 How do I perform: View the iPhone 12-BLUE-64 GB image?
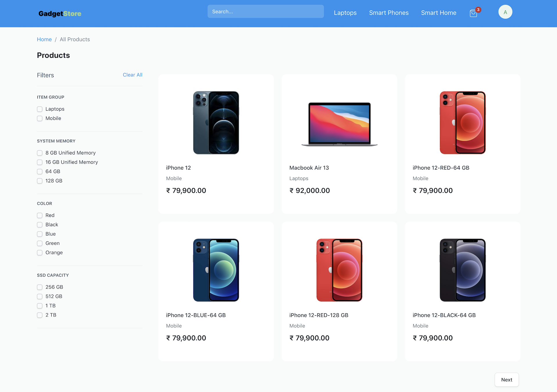tap(216, 270)
